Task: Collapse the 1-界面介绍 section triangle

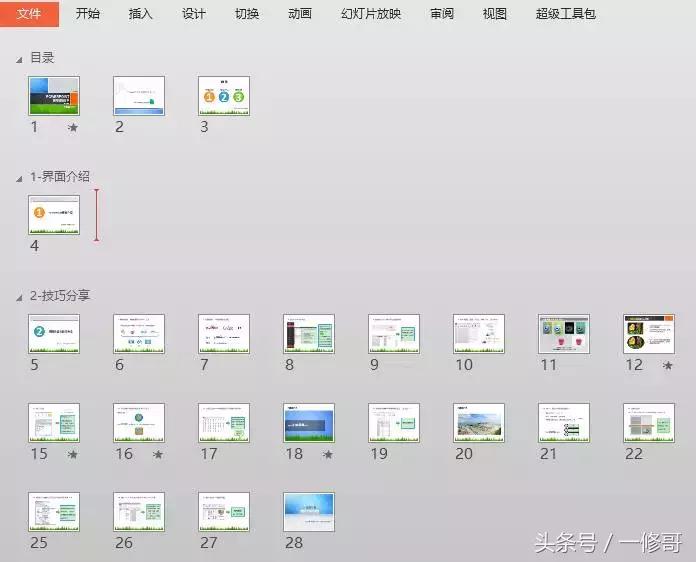Action: click(19, 178)
